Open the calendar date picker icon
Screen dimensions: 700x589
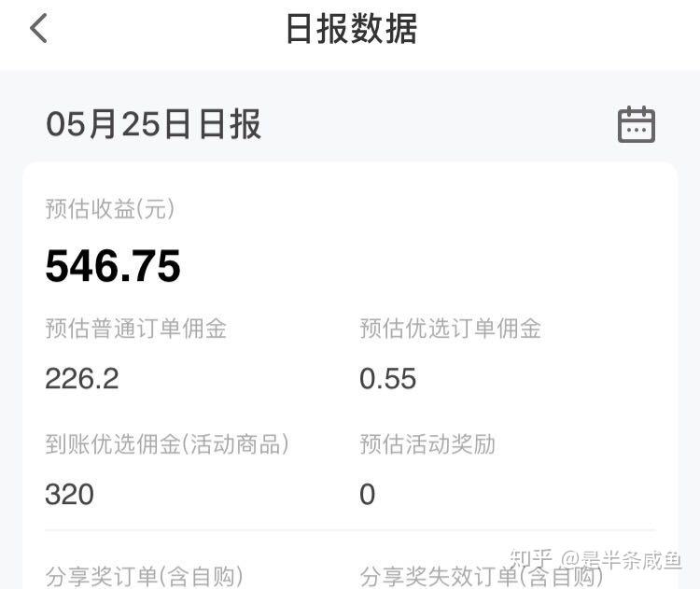click(x=637, y=124)
